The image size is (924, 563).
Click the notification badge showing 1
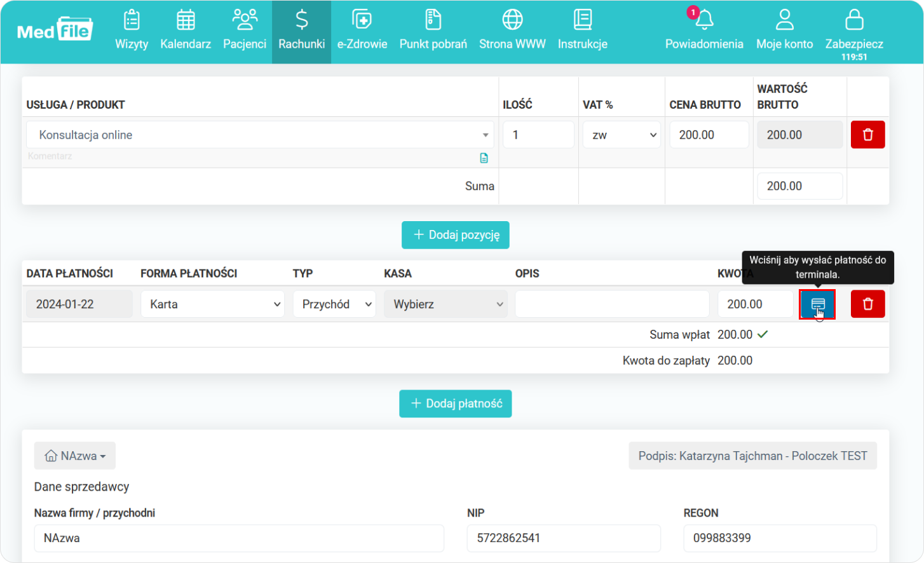[693, 12]
